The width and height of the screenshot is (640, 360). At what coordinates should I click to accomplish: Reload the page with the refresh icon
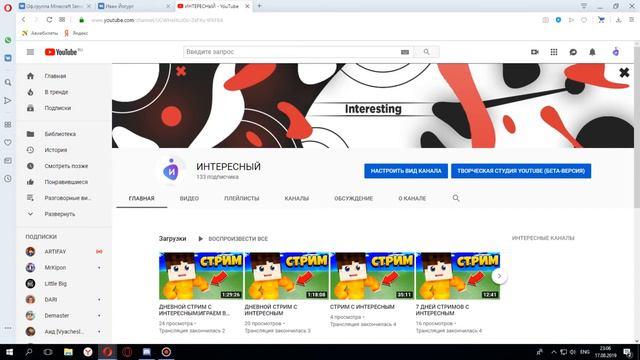[49, 20]
